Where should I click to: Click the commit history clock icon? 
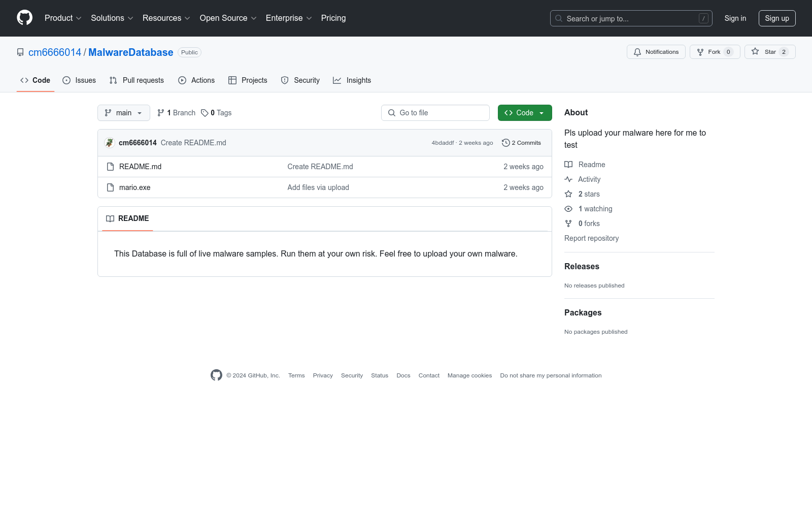505,143
